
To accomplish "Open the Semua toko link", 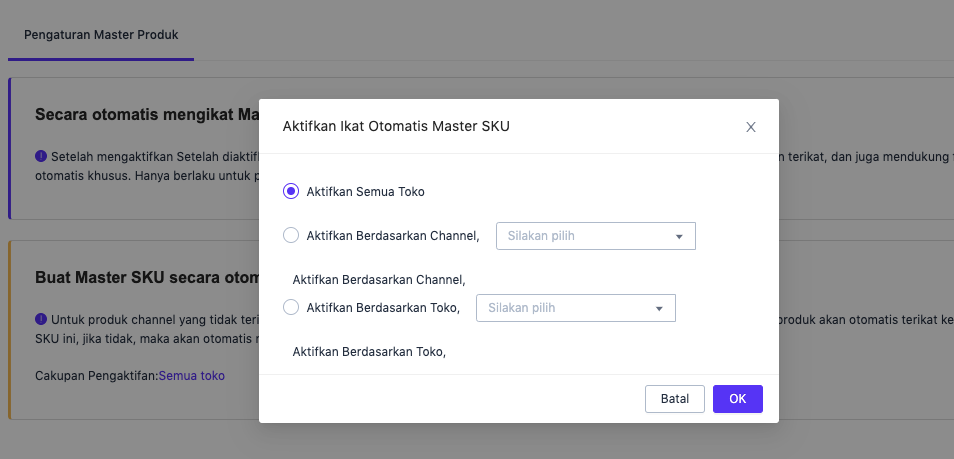I will 192,376.
